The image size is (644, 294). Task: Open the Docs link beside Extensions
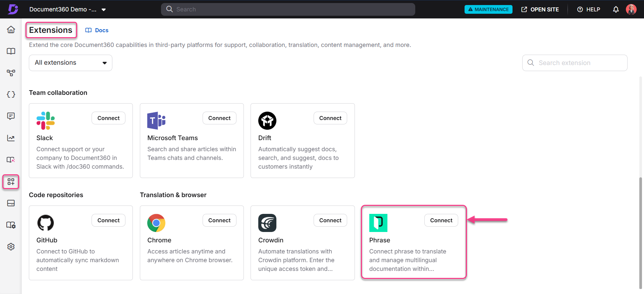point(97,30)
